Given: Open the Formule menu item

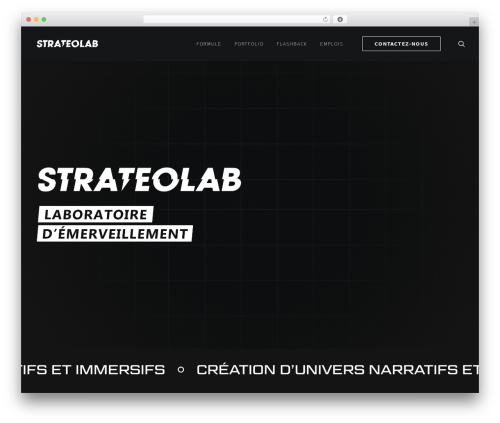Looking at the screenshot, I should [208, 44].
